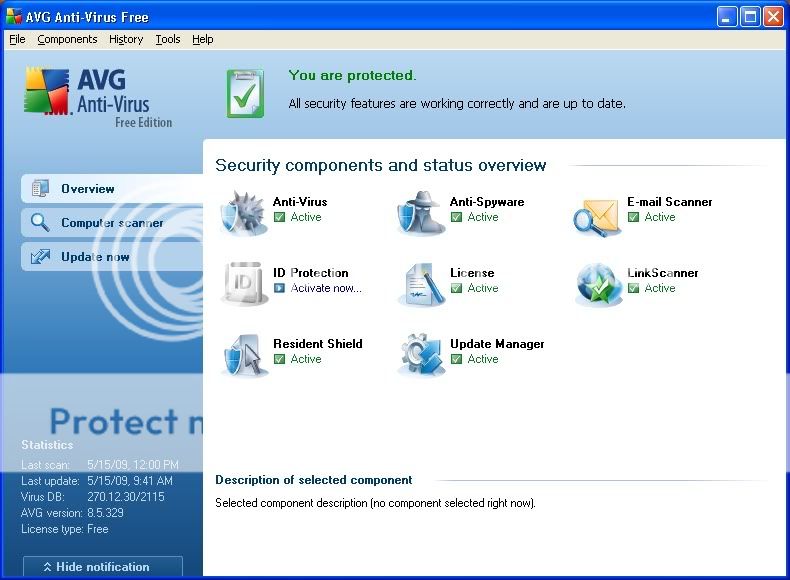Select the LinkScanner label
Image resolution: width=790 pixels, height=580 pixels.
click(x=663, y=273)
